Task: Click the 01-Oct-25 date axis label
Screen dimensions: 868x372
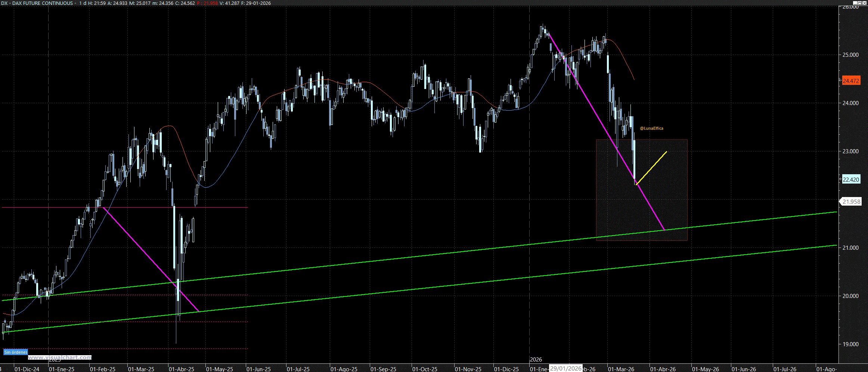Action: (425, 369)
